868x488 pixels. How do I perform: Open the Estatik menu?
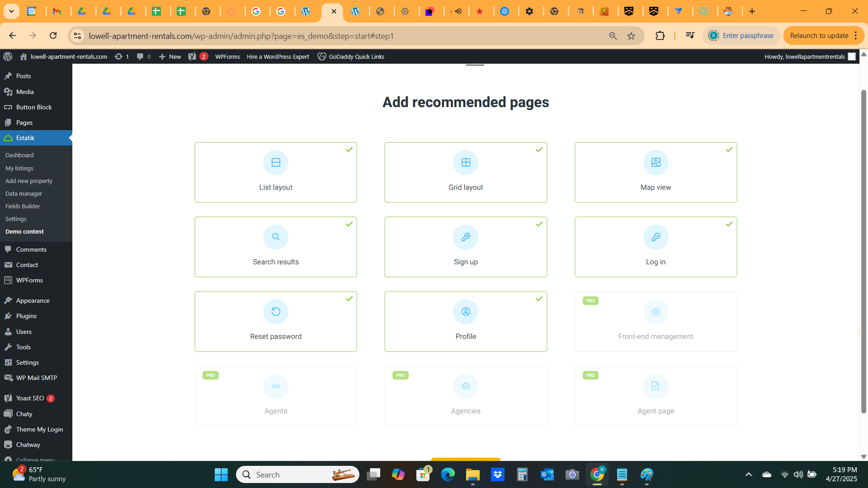36,138
